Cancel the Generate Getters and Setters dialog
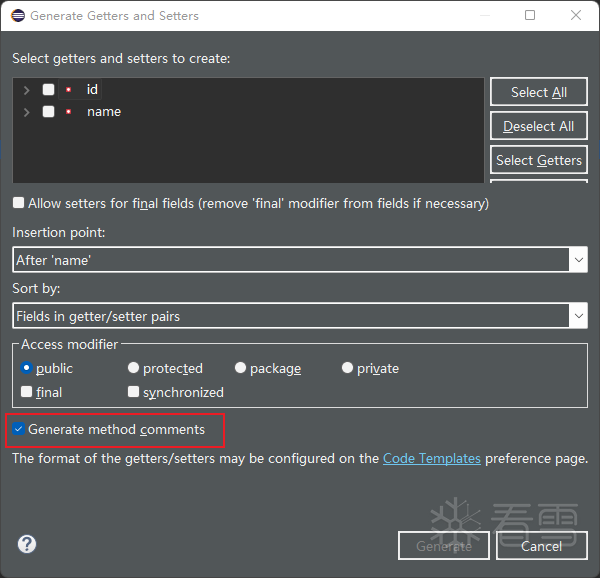Screen dimensions: 600x578 pos(541,546)
